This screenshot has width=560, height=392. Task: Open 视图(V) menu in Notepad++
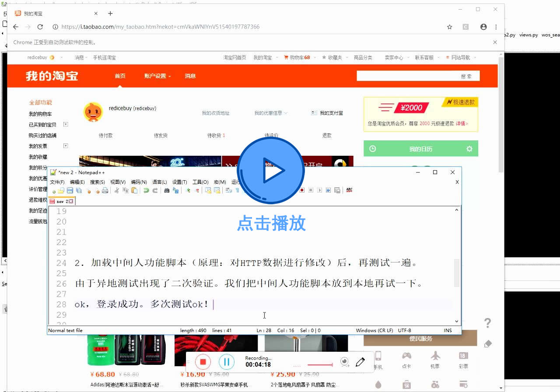click(118, 182)
